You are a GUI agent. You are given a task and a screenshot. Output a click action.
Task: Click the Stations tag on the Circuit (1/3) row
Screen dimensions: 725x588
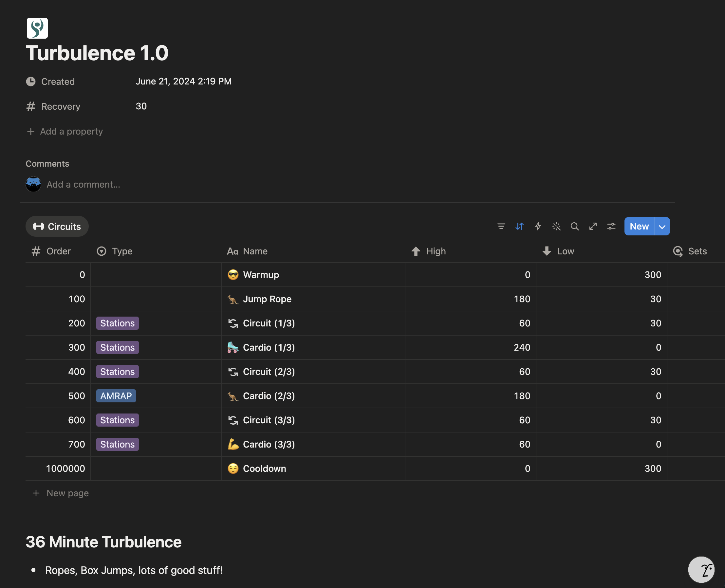click(117, 323)
